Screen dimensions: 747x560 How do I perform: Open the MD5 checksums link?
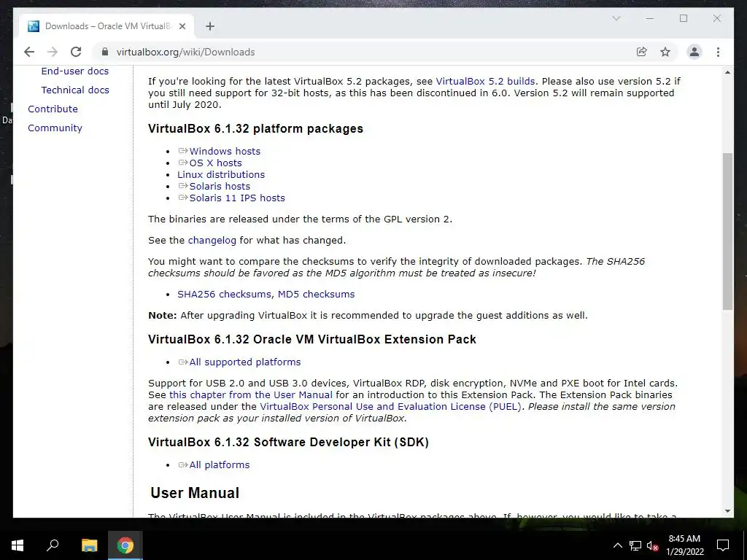tap(316, 295)
